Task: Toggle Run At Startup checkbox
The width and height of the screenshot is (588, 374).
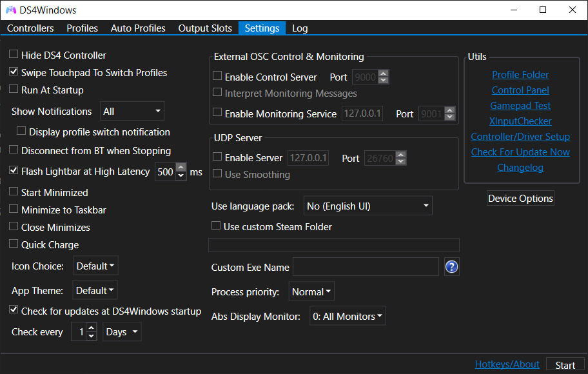Action: pos(14,90)
